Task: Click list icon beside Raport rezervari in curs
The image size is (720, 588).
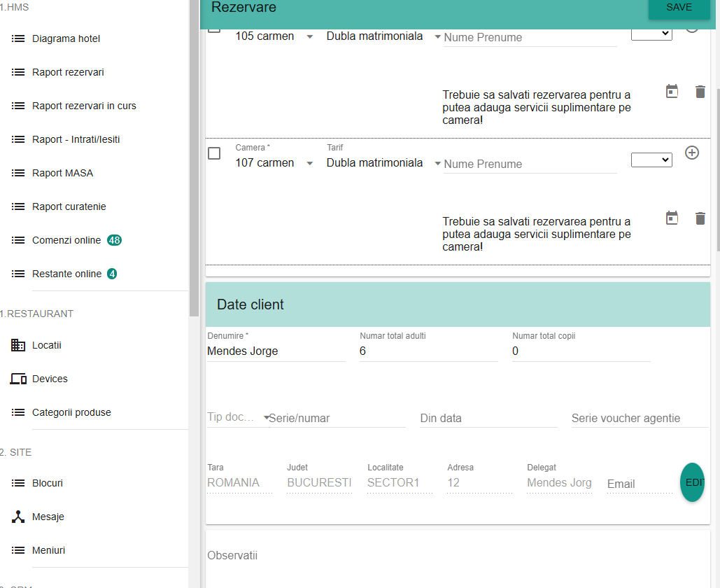Action: click(x=18, y=106)
